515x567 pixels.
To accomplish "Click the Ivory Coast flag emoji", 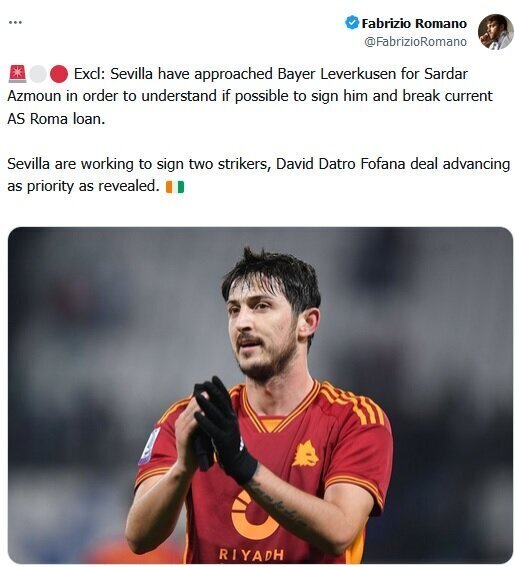I will [175, 187].
